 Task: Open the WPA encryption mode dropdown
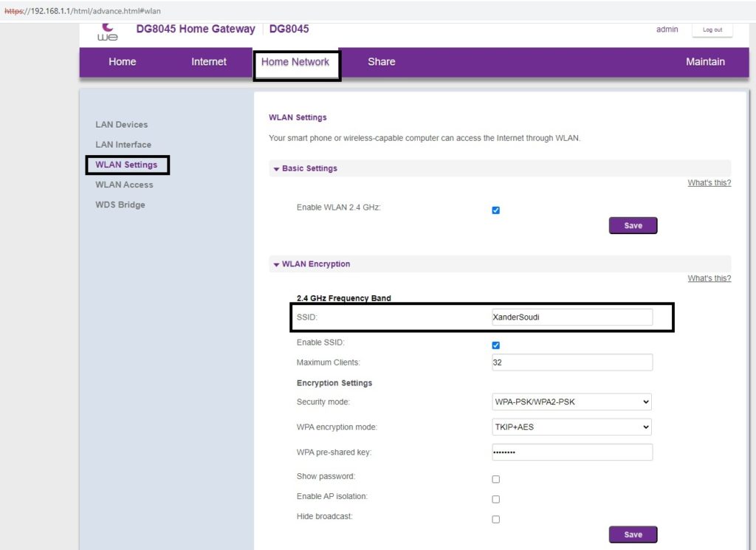point(571,427)
